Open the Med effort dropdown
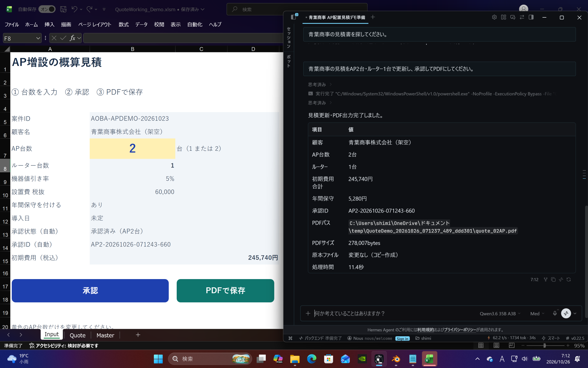The height and width of the screenshot is (368, 588). click(x=537, y=314)
